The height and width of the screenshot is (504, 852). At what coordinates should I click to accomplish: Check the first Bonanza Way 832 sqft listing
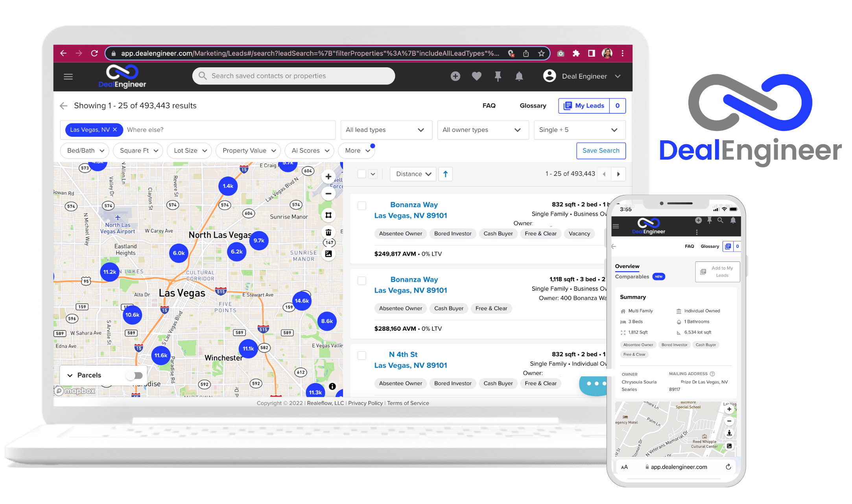362,206
